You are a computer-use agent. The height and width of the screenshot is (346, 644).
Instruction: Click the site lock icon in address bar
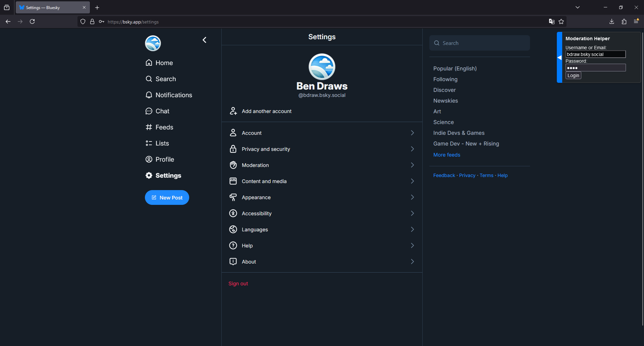[92, 21]
